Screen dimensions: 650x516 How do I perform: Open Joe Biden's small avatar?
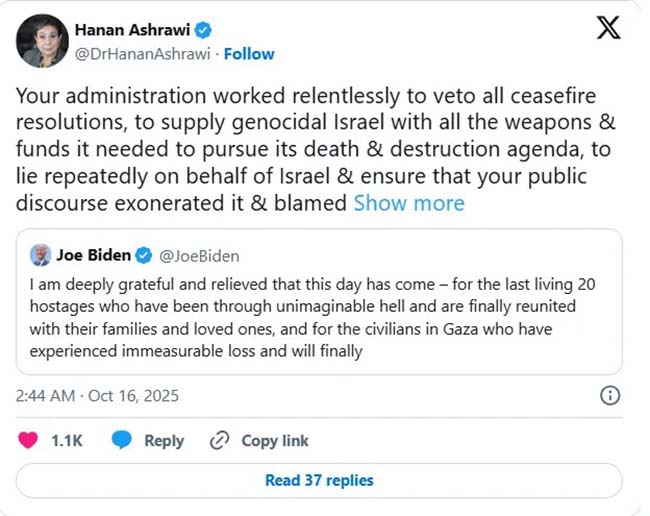(41, 255)
